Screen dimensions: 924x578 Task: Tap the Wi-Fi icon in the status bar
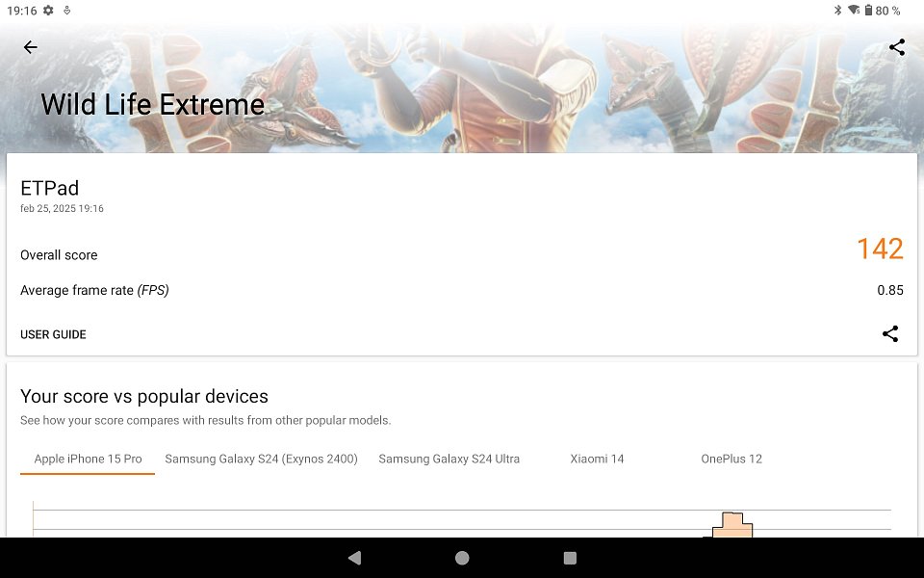pyautogui.click(x=854, y=10)
